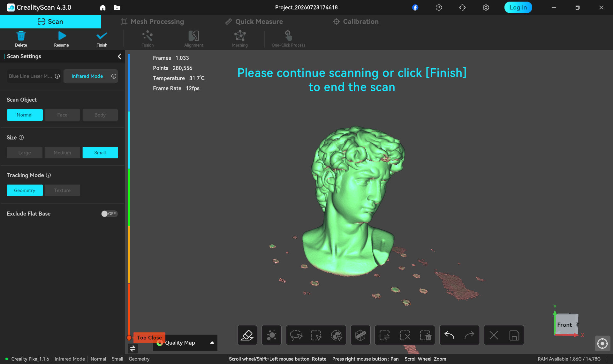Click the customer support headset icon
Viewport: 613px width, 364px height.
462,7
